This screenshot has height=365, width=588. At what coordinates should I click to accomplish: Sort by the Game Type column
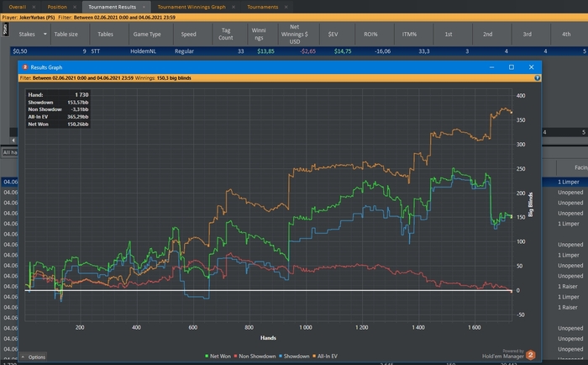147,34
